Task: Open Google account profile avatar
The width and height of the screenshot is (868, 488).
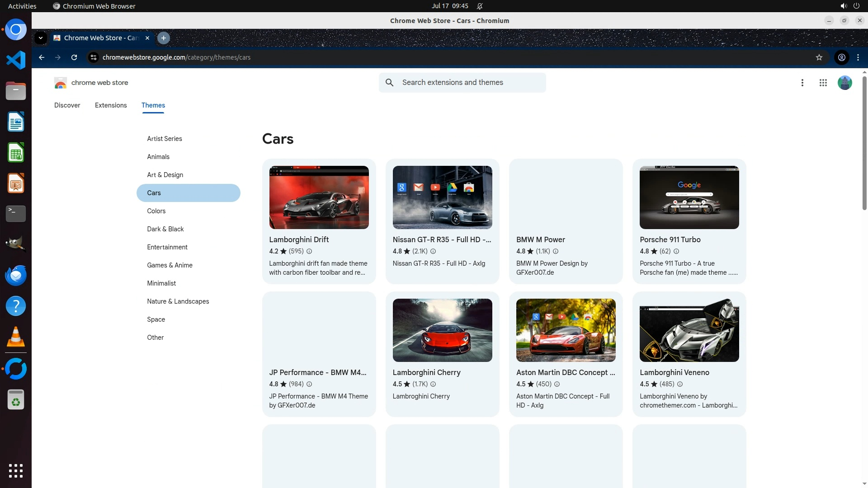Action: click(844, 83)
